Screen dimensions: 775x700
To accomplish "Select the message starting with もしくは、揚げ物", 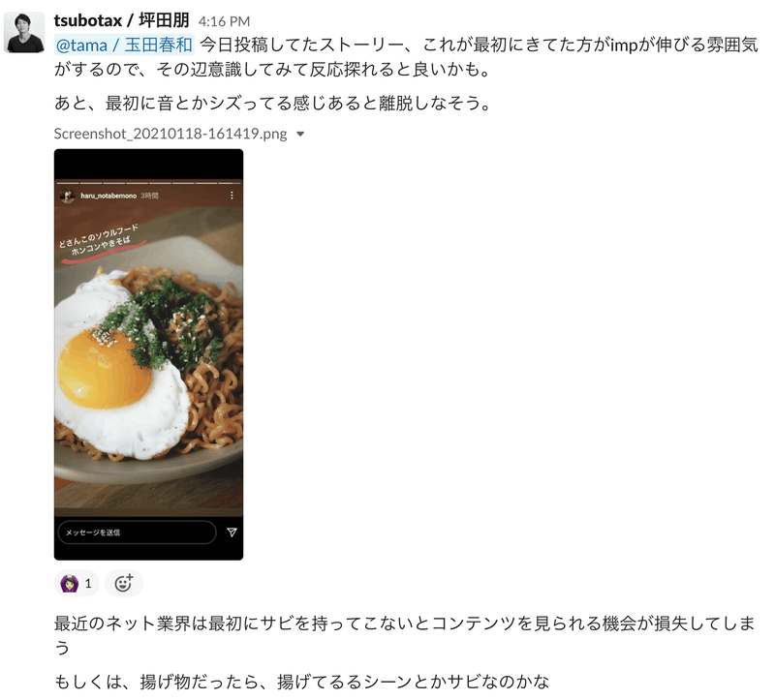I will [301, 682].
